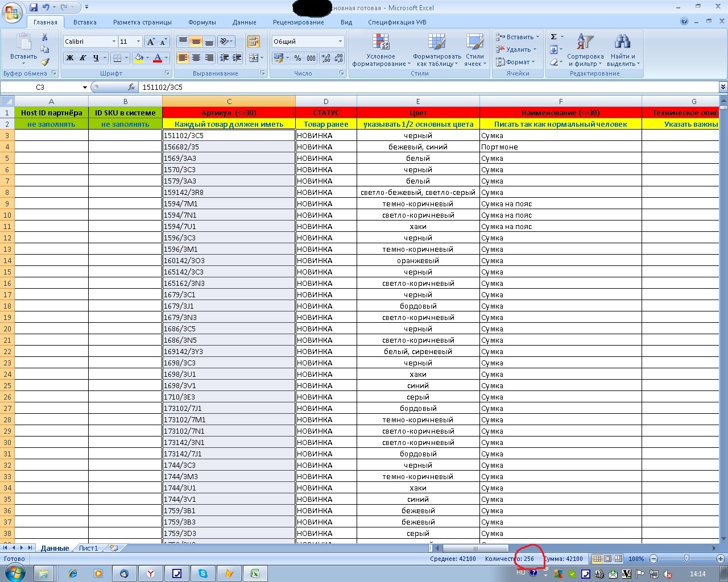Adjust the zoom slider handle

686,559
